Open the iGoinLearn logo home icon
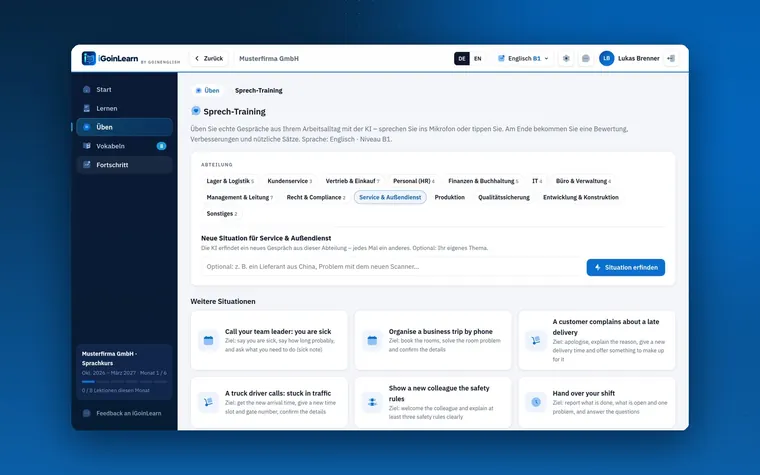 coord(89,58)
